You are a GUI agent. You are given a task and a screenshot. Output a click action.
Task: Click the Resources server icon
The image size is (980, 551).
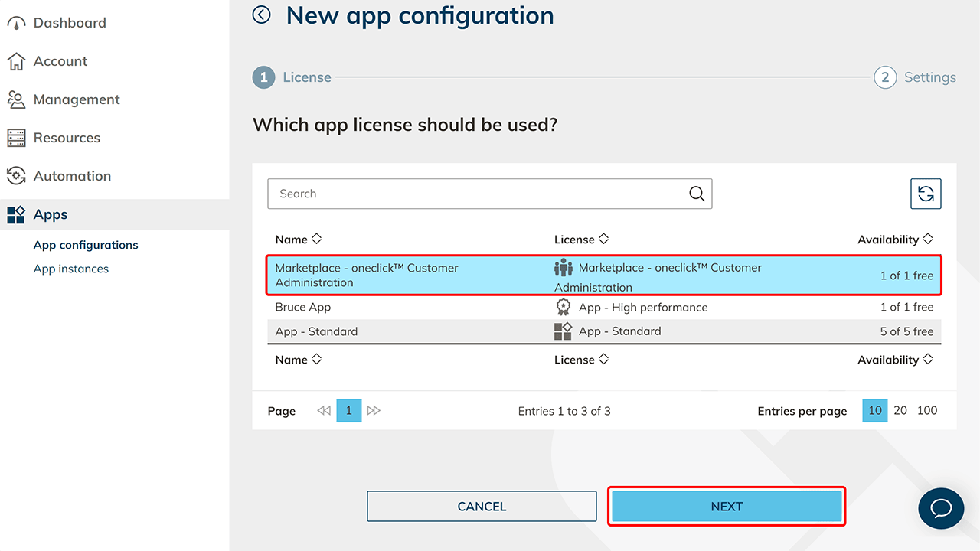(x=16, y=138)
